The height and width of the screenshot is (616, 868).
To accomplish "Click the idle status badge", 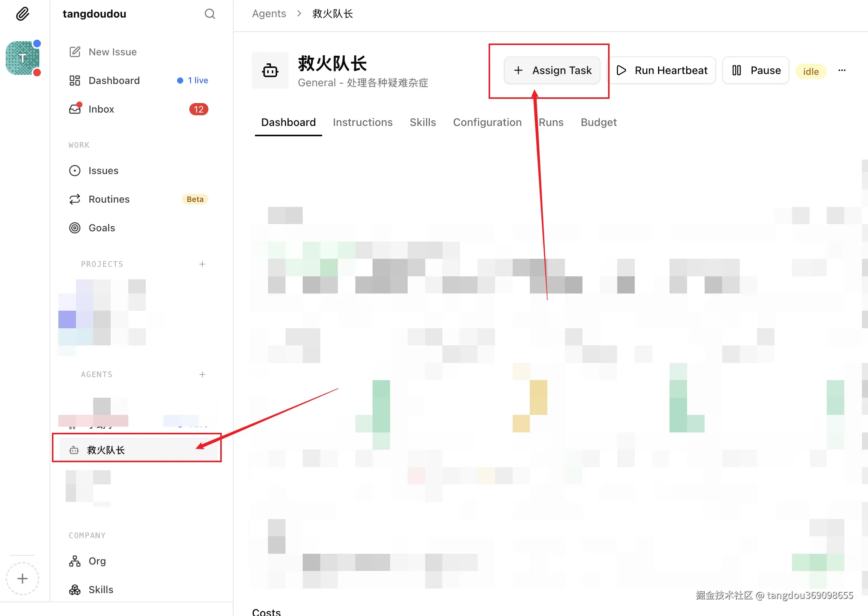I will coord(810,71).
